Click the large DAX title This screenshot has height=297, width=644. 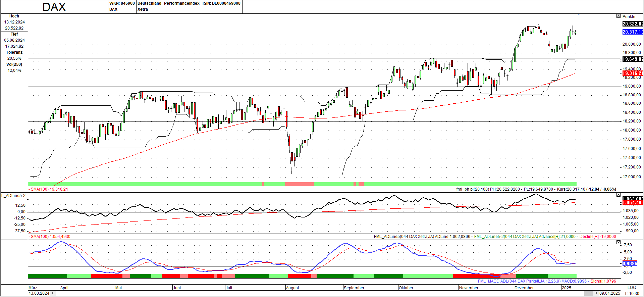54,7
